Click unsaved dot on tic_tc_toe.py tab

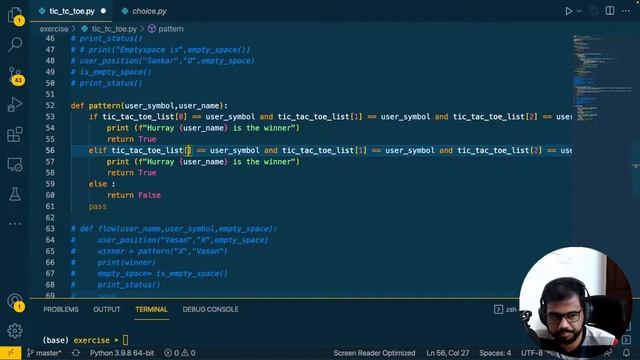[x=103, y=11]
